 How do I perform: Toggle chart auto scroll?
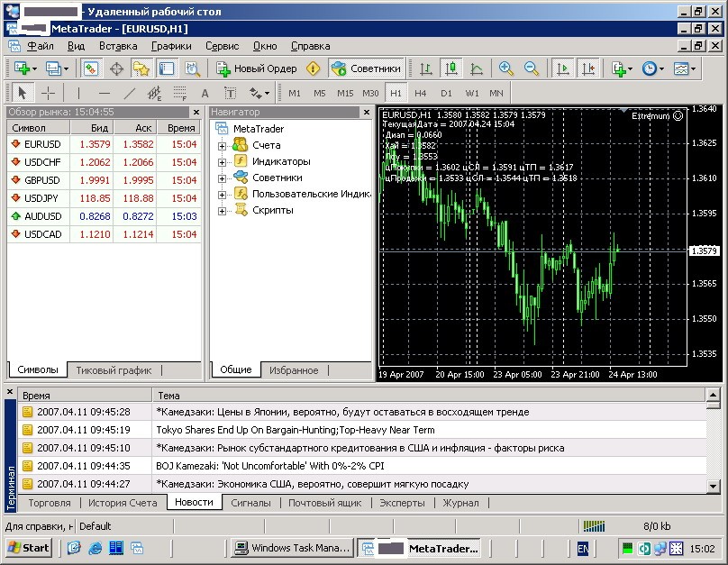pyautogui.click(x=563, y=68)
